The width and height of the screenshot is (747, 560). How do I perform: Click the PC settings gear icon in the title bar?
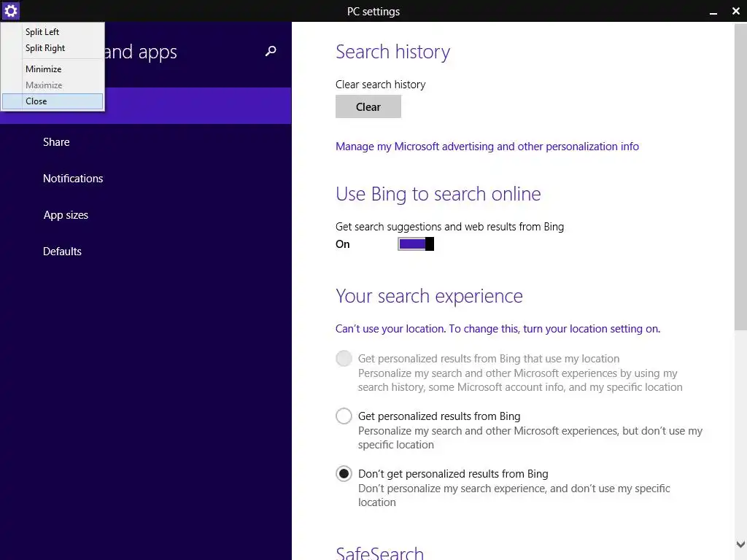(10, 10)
